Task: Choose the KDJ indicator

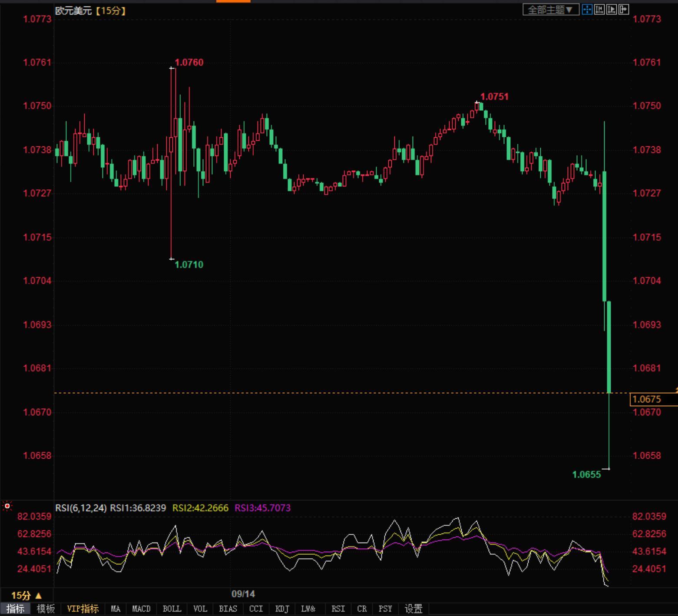Action: coord(282,609)
